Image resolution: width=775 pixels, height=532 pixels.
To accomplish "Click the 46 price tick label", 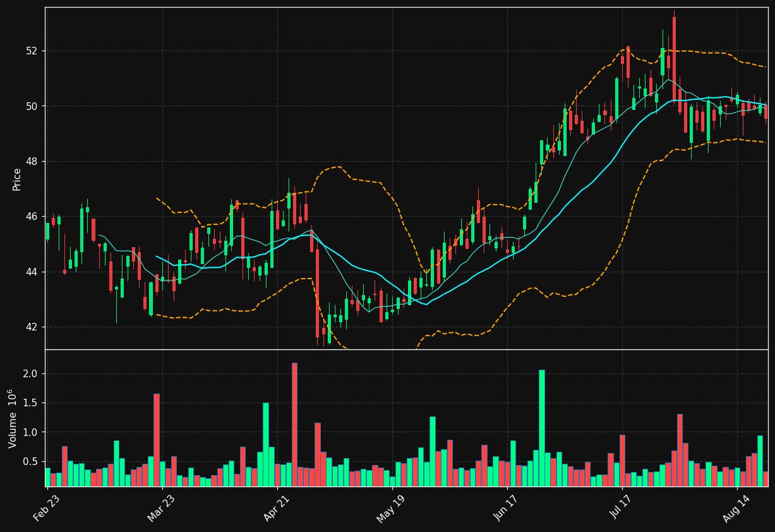I will [32, 217].
